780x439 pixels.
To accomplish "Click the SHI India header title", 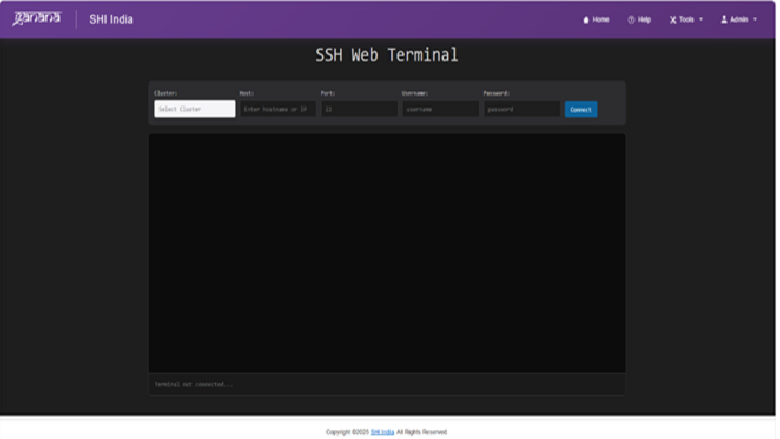I will point(111,19).
